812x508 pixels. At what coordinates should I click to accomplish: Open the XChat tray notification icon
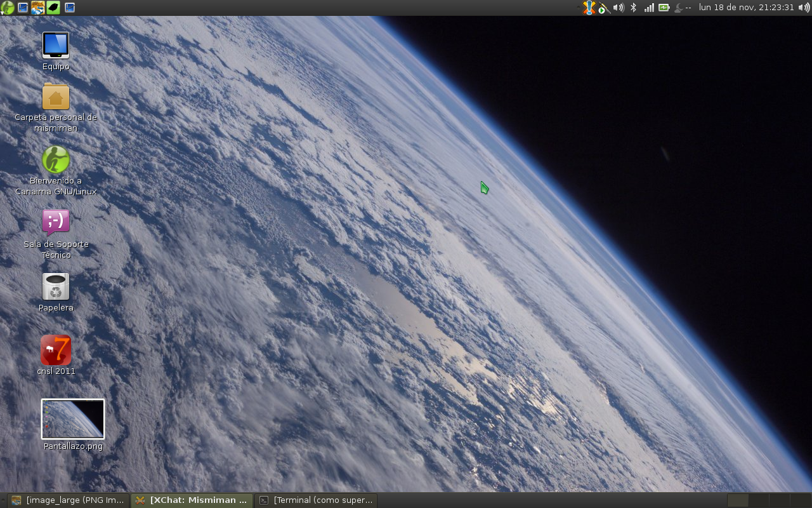589,8
